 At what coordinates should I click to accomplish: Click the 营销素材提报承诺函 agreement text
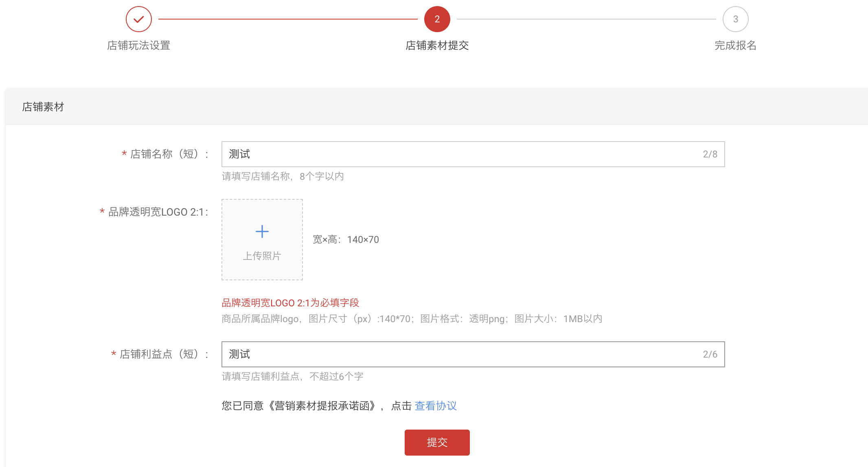point(322,406)
